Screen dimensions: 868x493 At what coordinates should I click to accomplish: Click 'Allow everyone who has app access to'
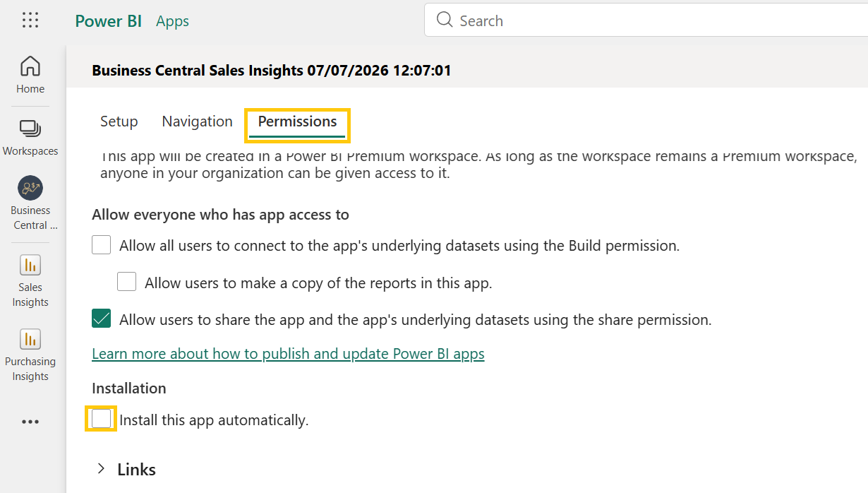[220, 214]
